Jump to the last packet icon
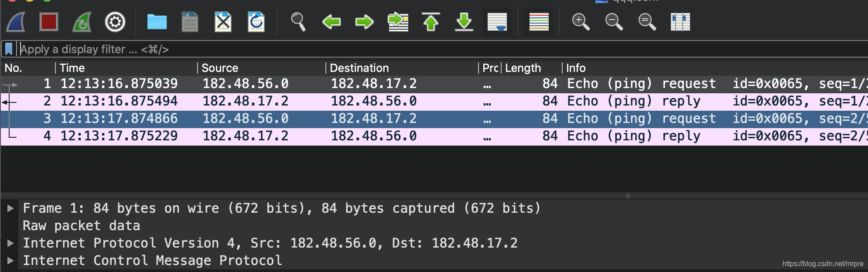The height and width of the screenshot is (272, 868). coord(464,21)
